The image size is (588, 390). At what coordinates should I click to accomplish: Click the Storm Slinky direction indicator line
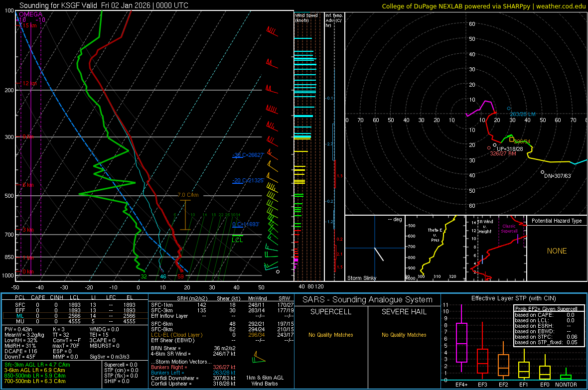tap(379, 254)
